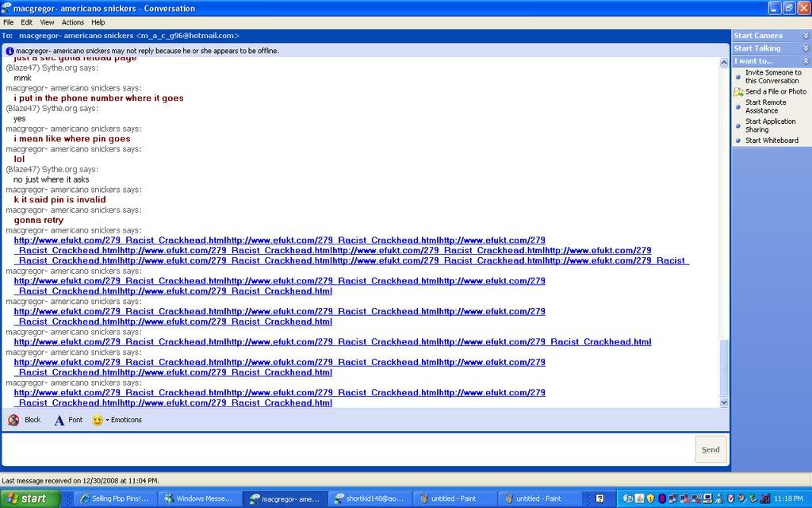Click the 'I want to...' header label

[753, 61]
